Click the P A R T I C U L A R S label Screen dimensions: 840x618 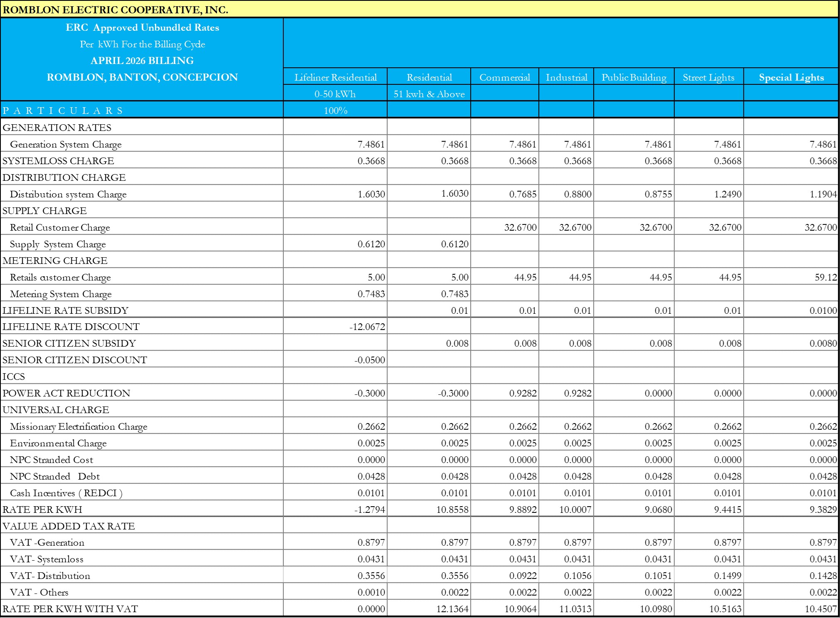[63, 111]
